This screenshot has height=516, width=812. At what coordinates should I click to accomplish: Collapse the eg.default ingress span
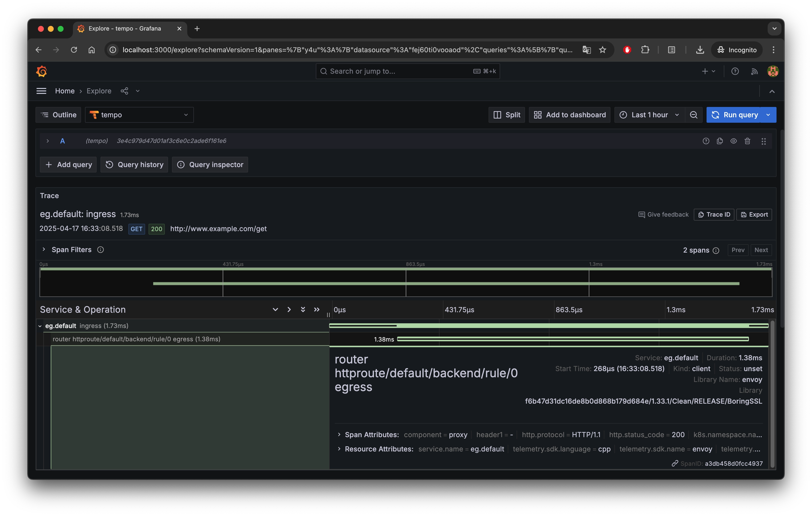point(40,326)
